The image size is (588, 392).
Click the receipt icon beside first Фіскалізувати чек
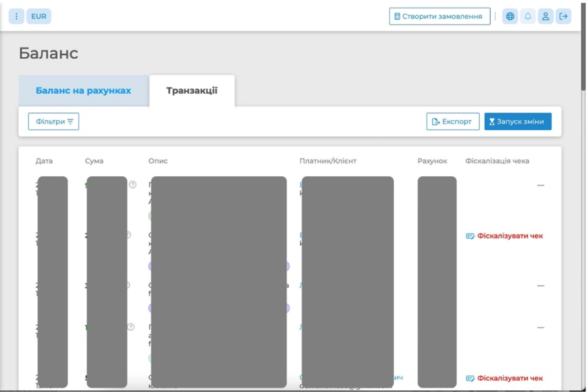(470, 236)
